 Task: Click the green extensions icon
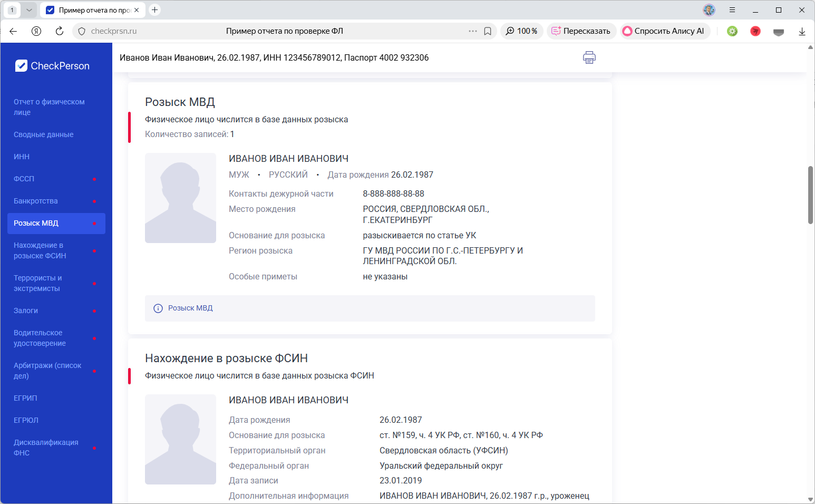(732, 31)
